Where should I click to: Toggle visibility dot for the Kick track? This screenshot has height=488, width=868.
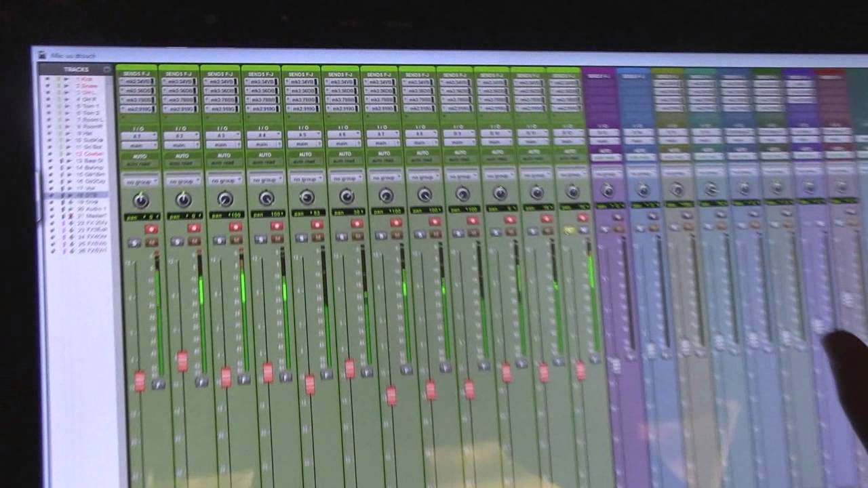point(47,79)
